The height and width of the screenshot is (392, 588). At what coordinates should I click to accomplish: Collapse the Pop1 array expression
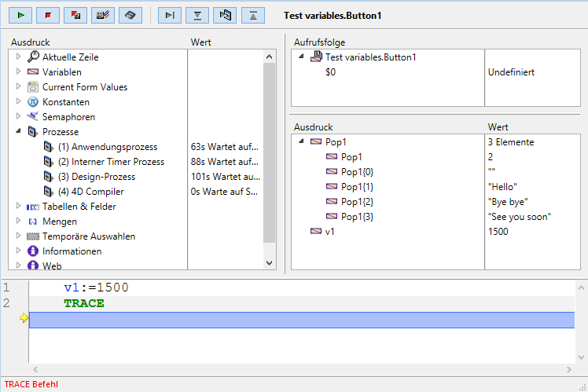[x=302, y=142]
